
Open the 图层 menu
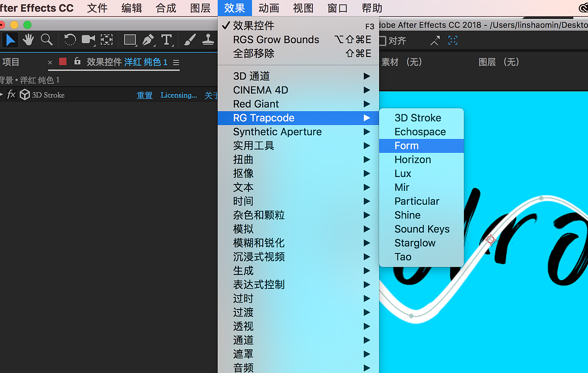(200, 8)
